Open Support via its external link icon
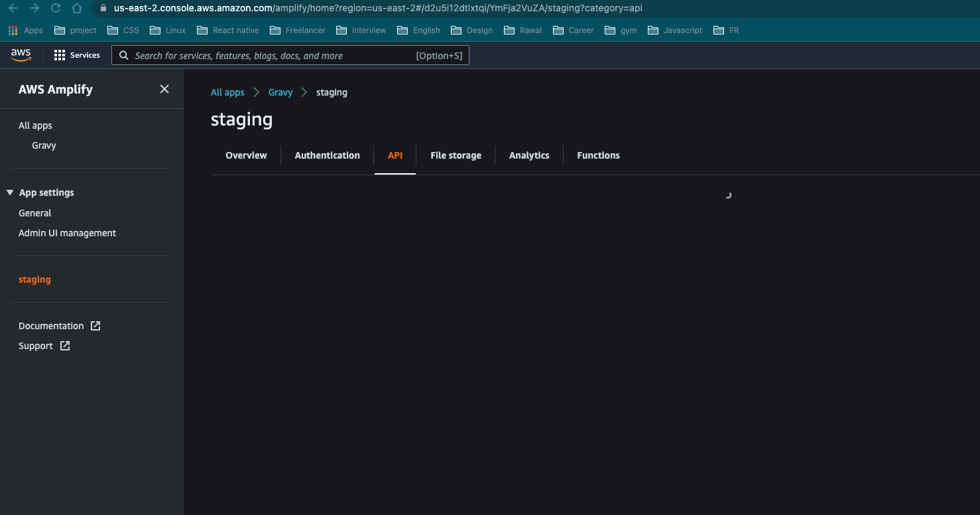The width and height of the screenshot is (980, 515). [x=64, y=346]
